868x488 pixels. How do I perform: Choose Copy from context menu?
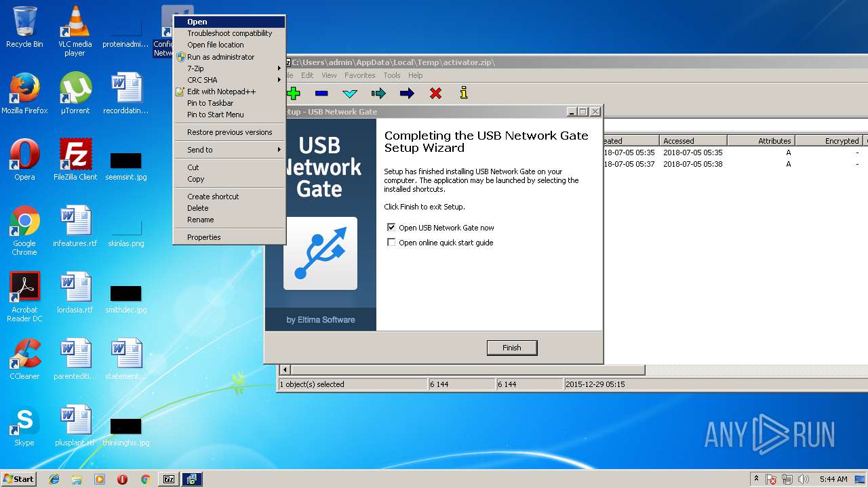click(229, 179)
